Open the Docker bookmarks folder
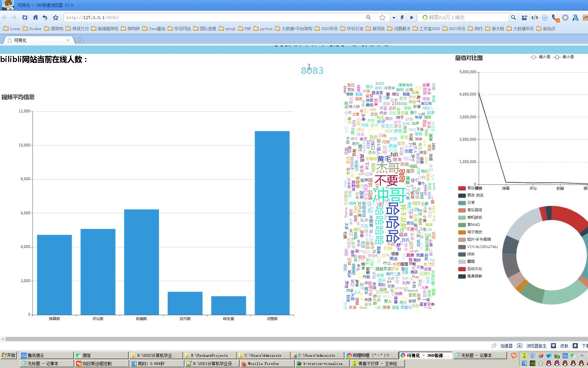588x368 pixels. [32, 29]
